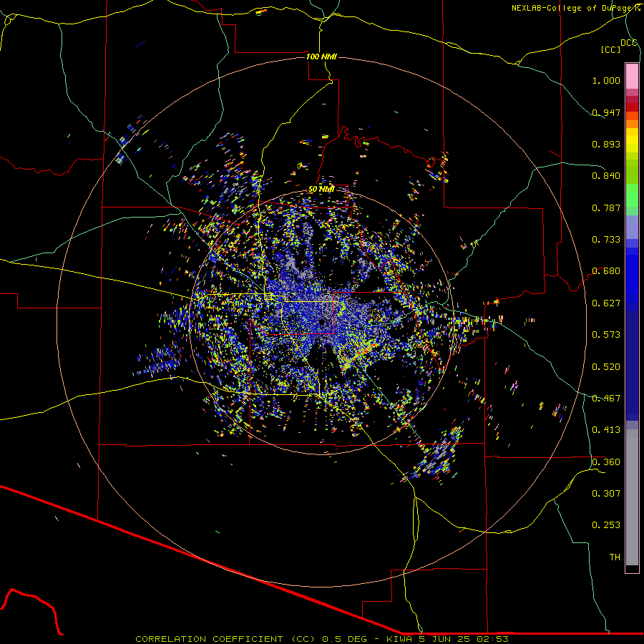This screenshot has width=644, height=644.
Task: Click the 0.840 legend value
Action: point(606,176)
